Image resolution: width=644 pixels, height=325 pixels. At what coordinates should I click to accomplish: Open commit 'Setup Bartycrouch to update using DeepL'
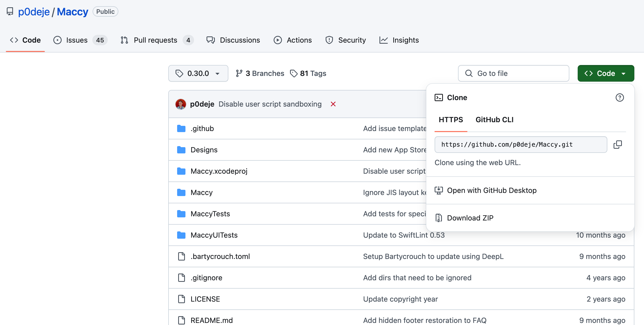tap(433, 256)
